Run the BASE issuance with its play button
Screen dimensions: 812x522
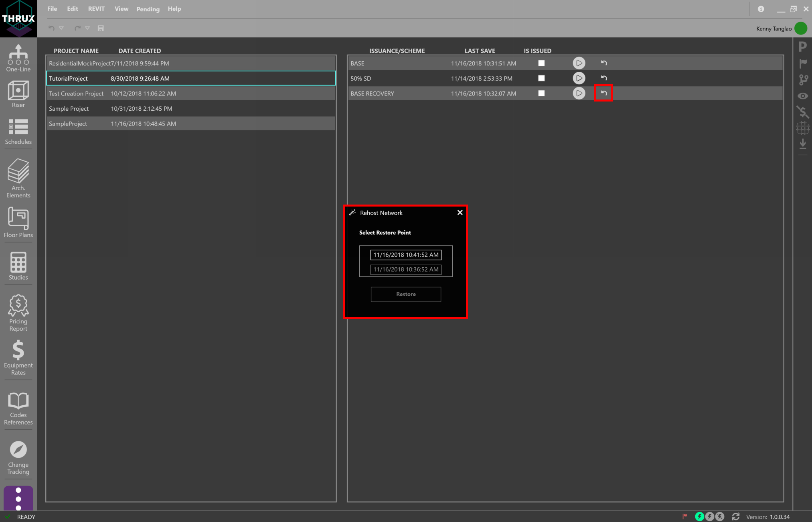579,63
